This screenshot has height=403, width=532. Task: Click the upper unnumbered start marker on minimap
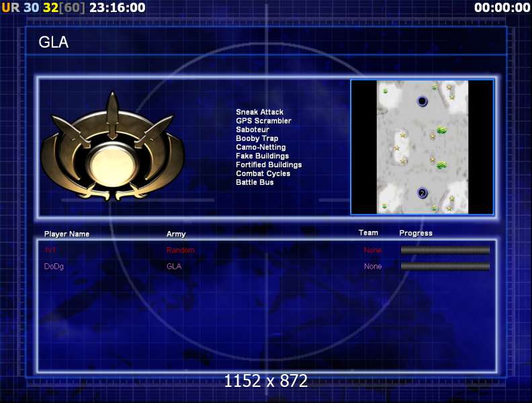(422, 101)
